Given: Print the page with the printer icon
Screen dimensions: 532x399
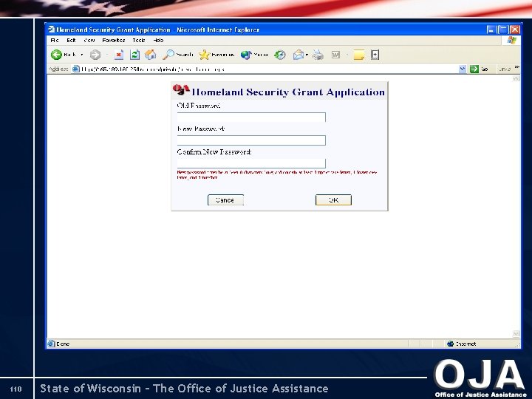Looking at the screenshot, I should coord(318,55).
